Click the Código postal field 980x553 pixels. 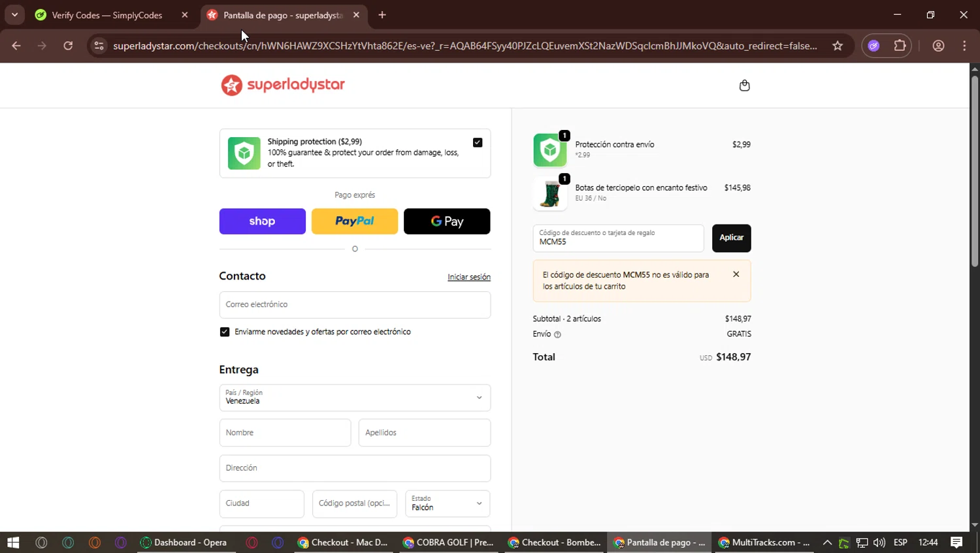(355, 503)
